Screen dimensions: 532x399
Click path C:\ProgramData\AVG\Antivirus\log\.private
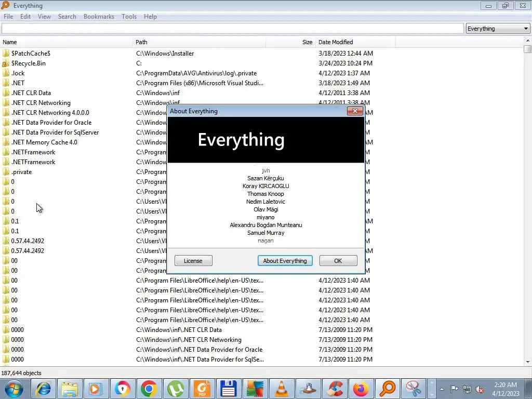[196, 73]
